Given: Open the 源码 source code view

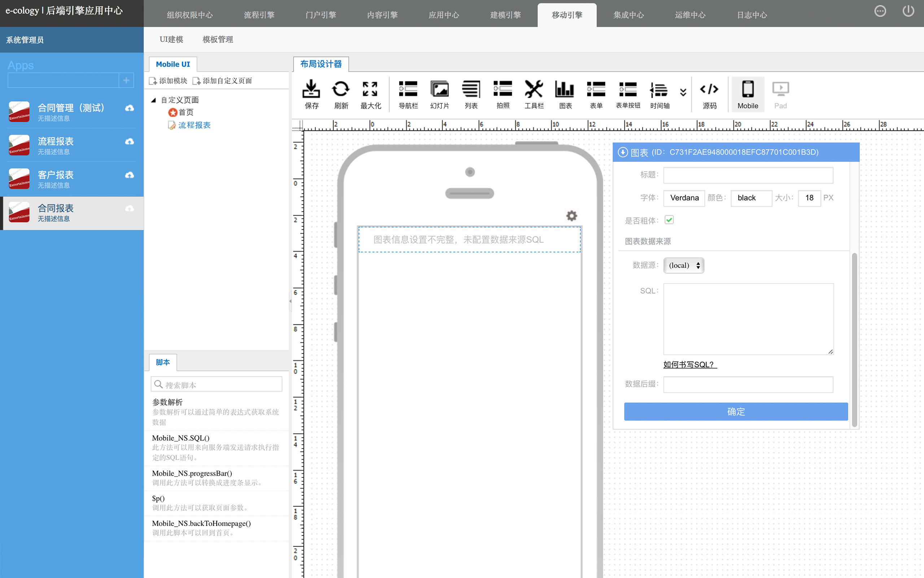Looking at the screenshot, I should [709, 94].
